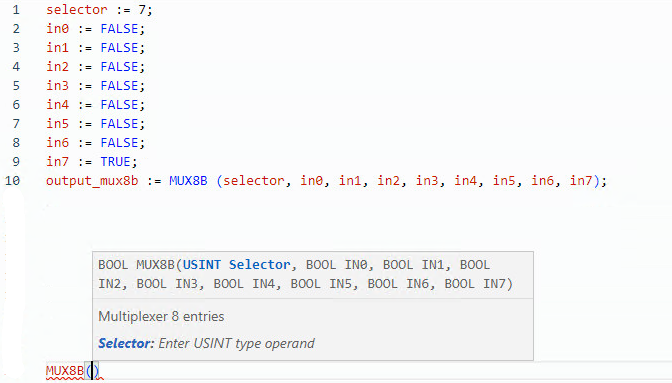Screen dimensions: 672x383
Task: Click 'Enter USINT type operand' hint text
Action: click(x=237, y=344)
